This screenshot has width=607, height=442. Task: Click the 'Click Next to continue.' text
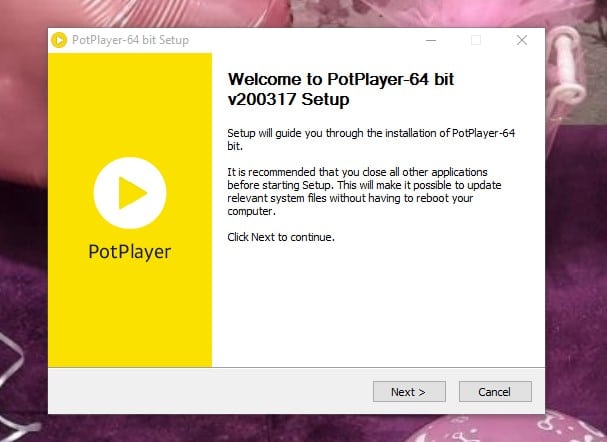click(x=281, y=237)
